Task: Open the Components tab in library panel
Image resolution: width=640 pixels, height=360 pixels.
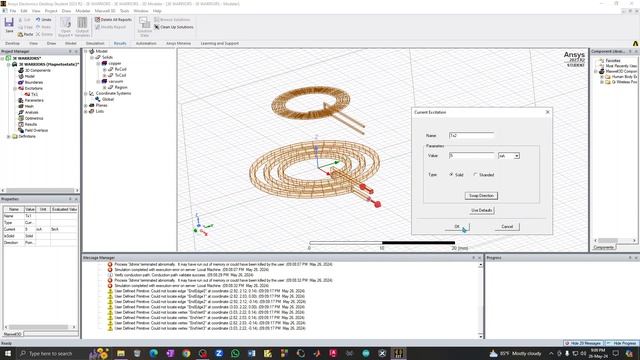Action: (x=603, y=247)
